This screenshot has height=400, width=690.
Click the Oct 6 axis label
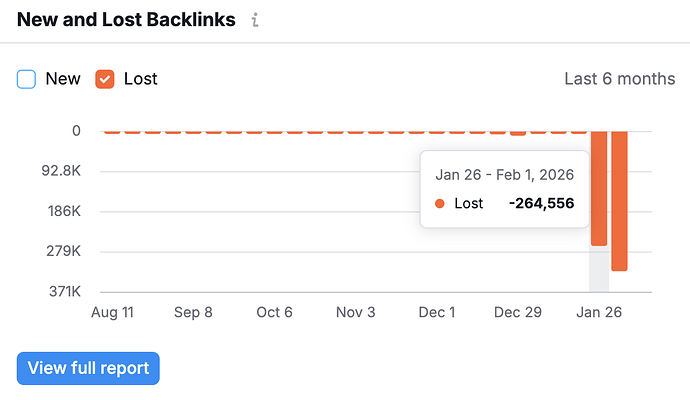pyautogui.click(x=274, y=313)
